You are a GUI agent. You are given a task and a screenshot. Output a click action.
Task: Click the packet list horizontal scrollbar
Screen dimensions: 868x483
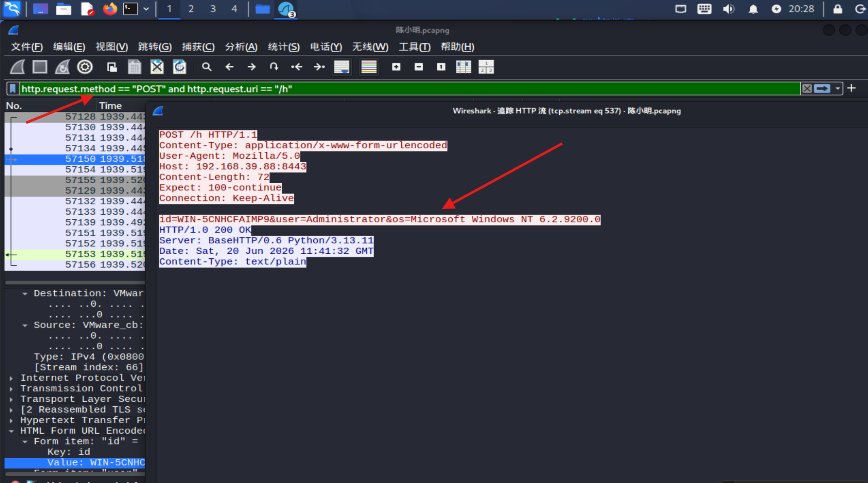tap(75, 283)
